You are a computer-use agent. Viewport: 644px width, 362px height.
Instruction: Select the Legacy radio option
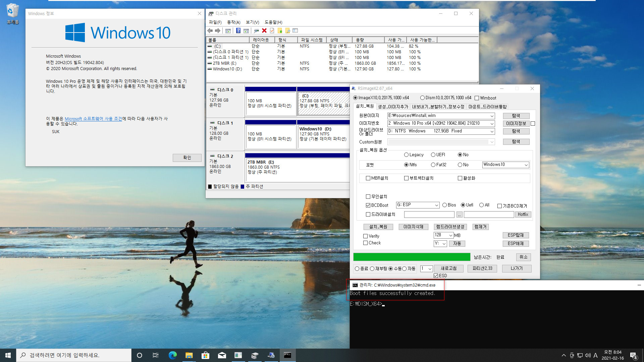coord(406,155)
